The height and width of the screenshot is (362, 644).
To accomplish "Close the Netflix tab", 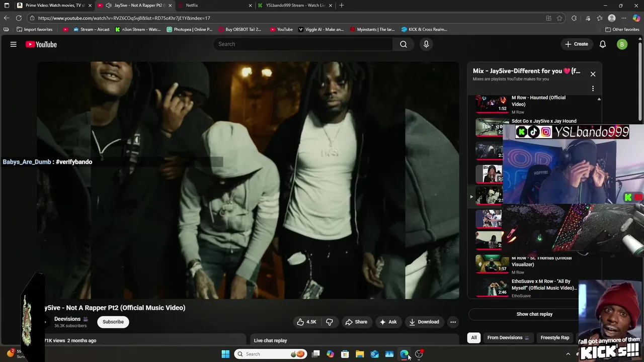I will pyautogui.click(x=250, y=6).
